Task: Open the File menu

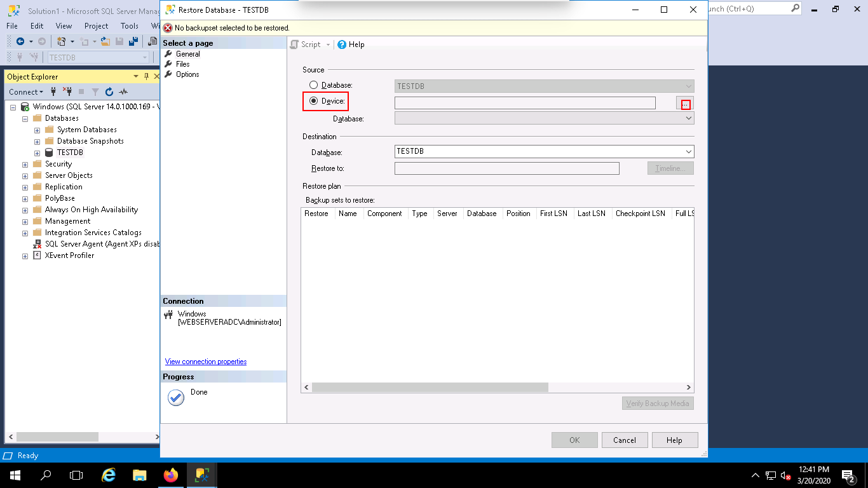Action: [x=11, y=25]
